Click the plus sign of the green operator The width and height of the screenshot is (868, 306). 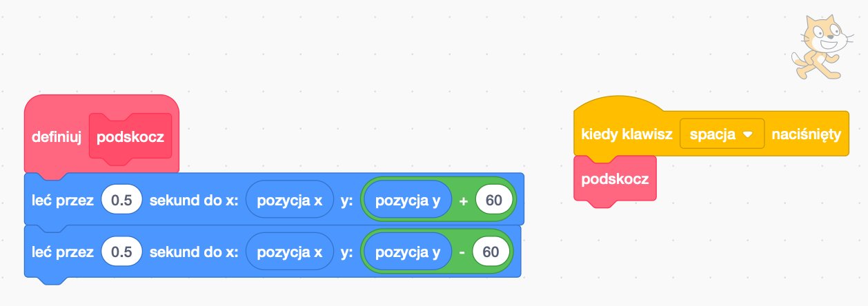(463, 200)
